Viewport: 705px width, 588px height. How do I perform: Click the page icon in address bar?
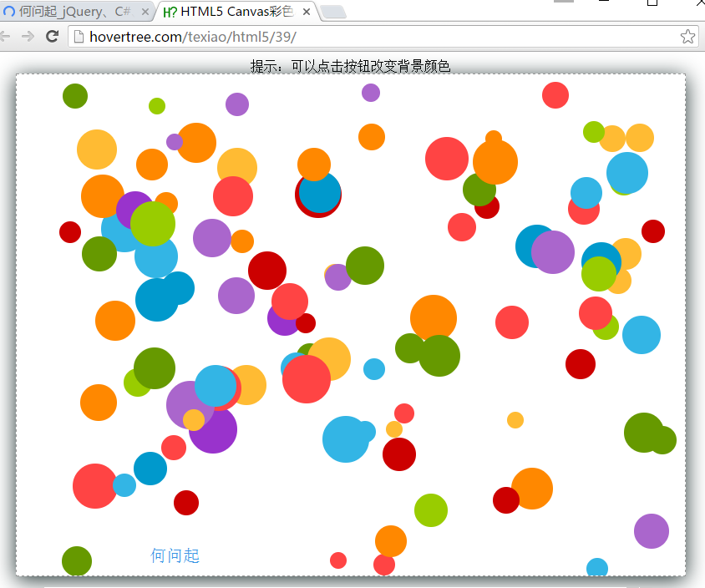pyautogui.click(x=79, y=36)
